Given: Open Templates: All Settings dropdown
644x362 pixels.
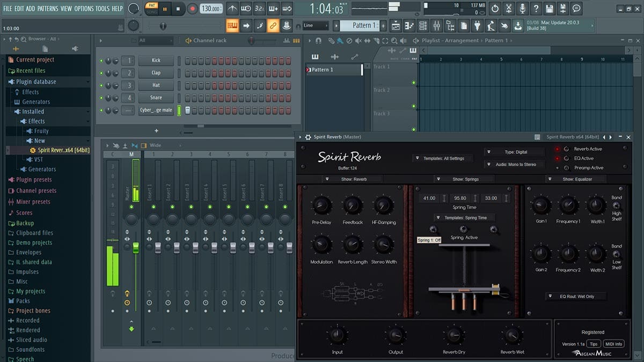Looking at the screenshot, I should pyautogui.click(x=443, y=158).
